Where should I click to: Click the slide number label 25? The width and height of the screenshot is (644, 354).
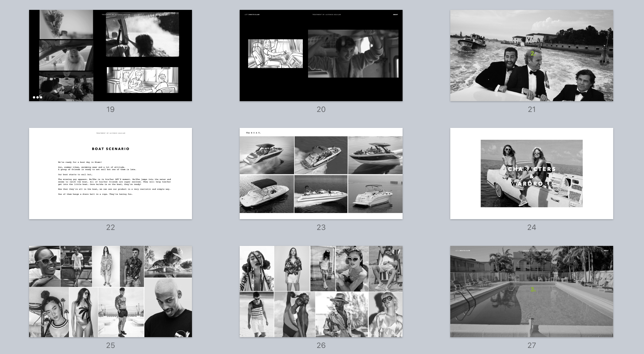(111, 346)
